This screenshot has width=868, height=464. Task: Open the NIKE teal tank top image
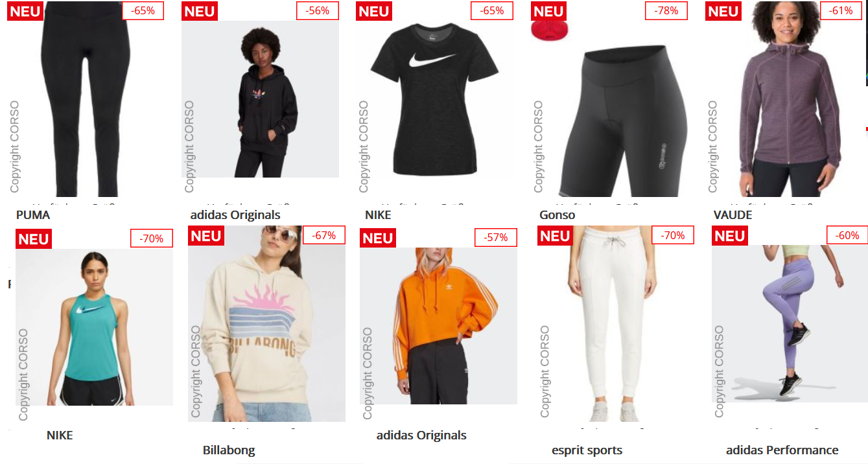tap(94, 327)
